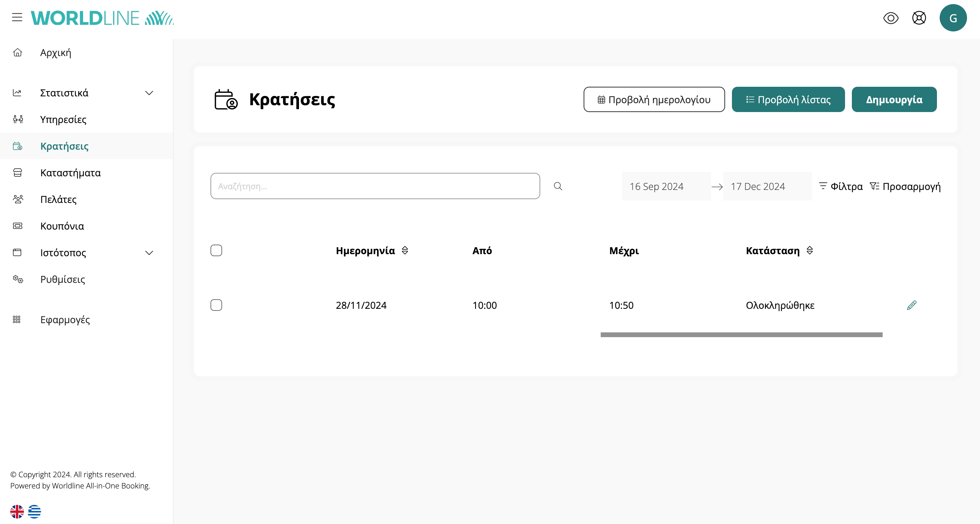980x524 pixels.
Task: Toggle the select-all header checkbox
Action: pyautogui.click(x=216, y=251)
